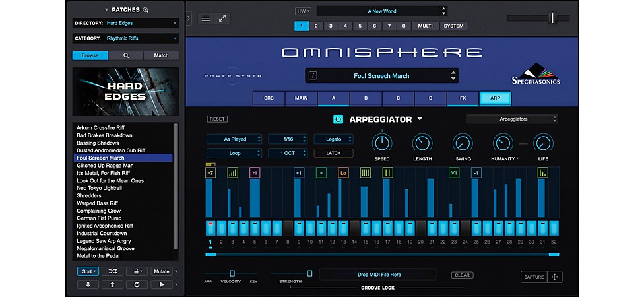Select part 2 button
This screenshot has width=644, height=297.
(316, 26)
